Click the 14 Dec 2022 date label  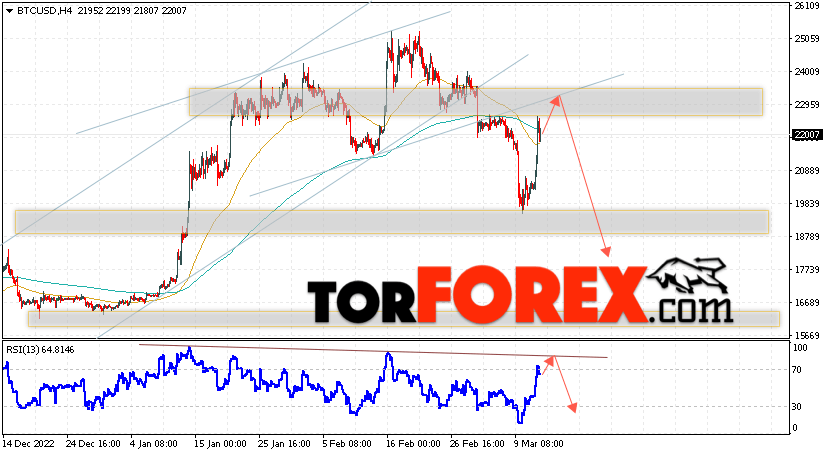[28, 443]
